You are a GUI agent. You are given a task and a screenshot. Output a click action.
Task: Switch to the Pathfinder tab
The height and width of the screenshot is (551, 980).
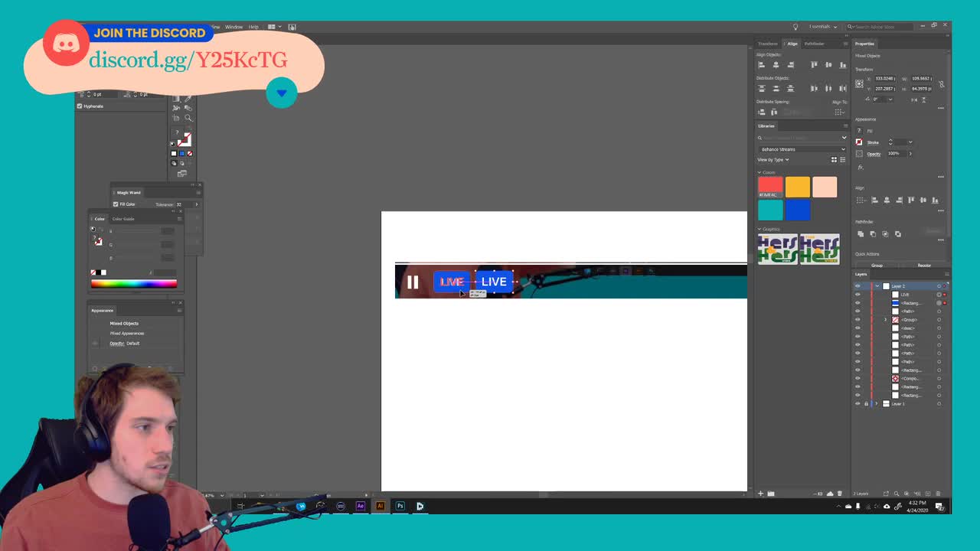pos(814,44)
